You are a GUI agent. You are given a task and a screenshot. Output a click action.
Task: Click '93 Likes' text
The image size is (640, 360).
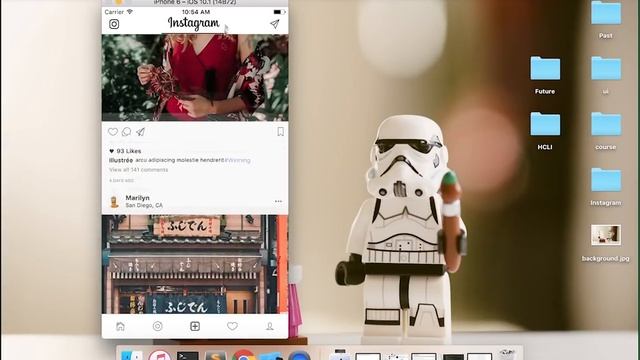[129, 151]
